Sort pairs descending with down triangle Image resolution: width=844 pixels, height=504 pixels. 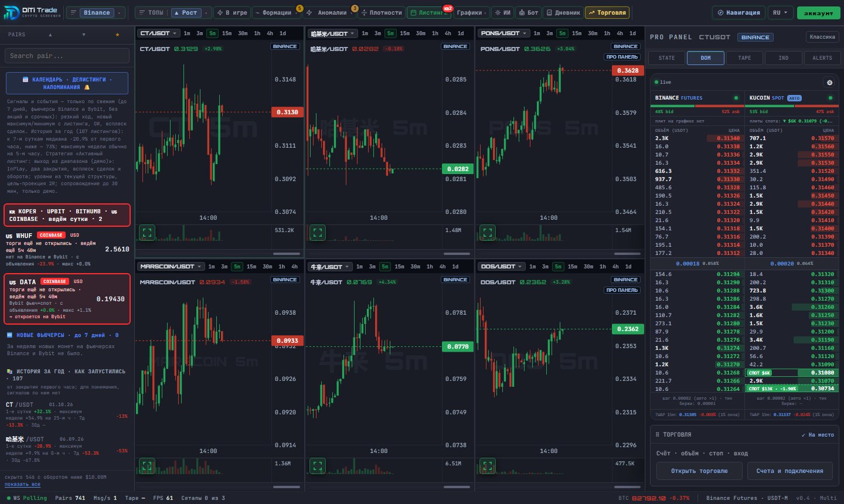click(x=84, y=35)
